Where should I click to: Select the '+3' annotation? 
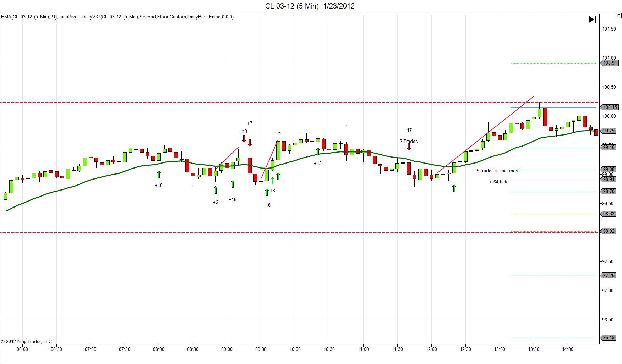[215, 203]
